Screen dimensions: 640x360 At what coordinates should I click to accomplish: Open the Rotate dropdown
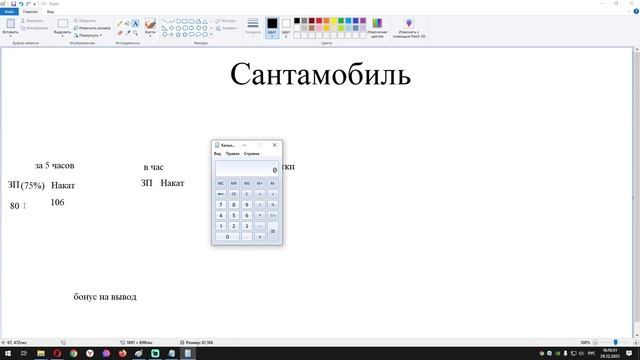[x=88, y=35]
